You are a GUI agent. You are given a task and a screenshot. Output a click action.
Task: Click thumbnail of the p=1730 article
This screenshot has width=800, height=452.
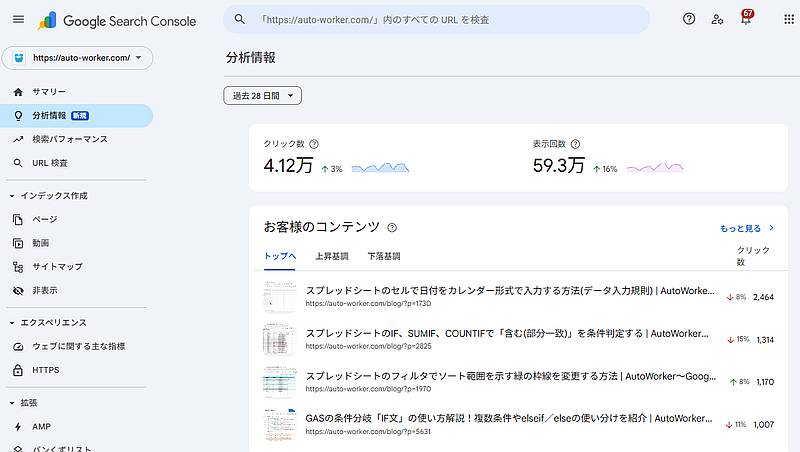point(280,296)
